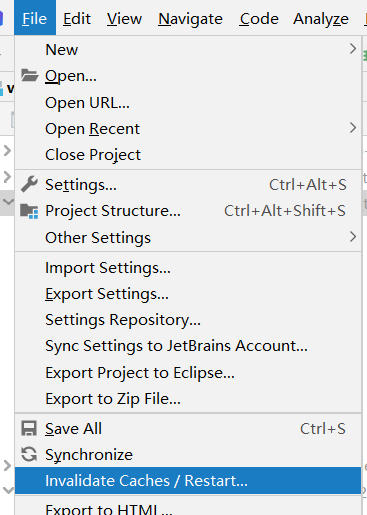The image size is (367, 515).
Task: Select Settings Repository... entry
Action: point(188,320)
